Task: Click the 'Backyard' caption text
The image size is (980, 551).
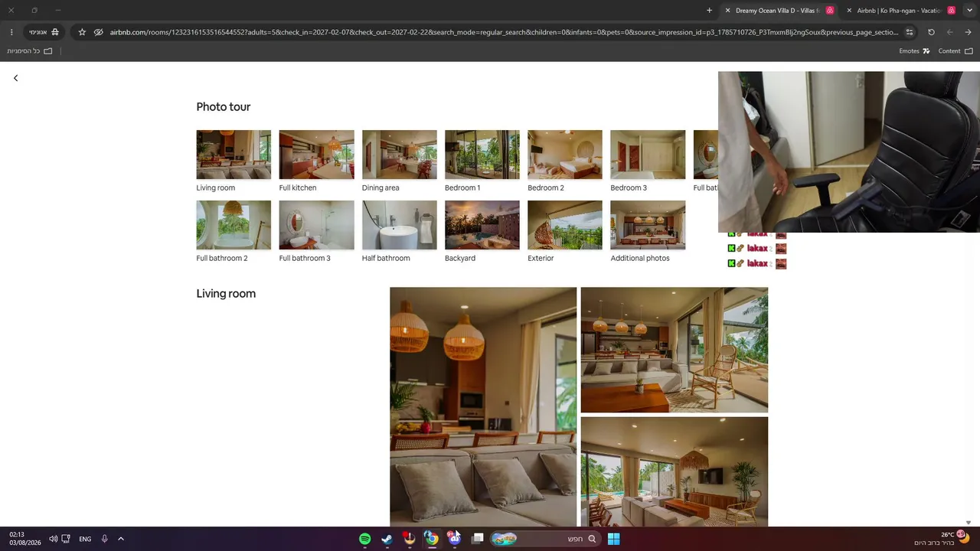Action: (x=460, y=258)
